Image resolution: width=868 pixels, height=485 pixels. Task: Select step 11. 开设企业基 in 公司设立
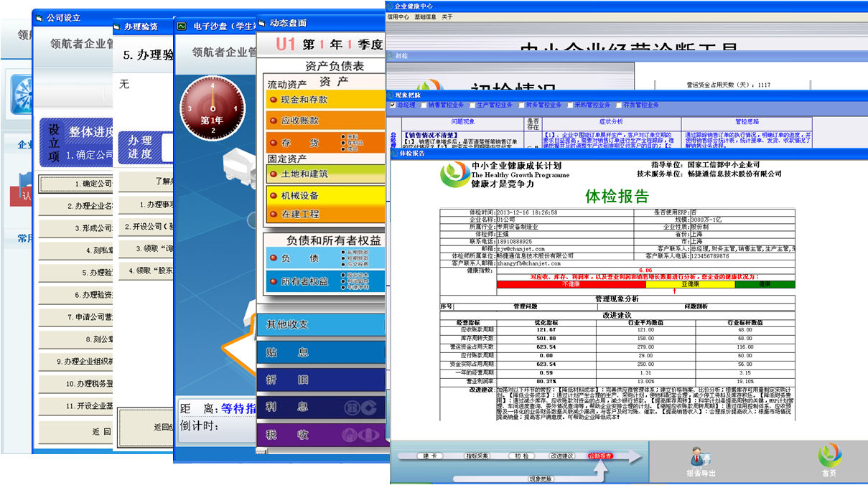76,406
